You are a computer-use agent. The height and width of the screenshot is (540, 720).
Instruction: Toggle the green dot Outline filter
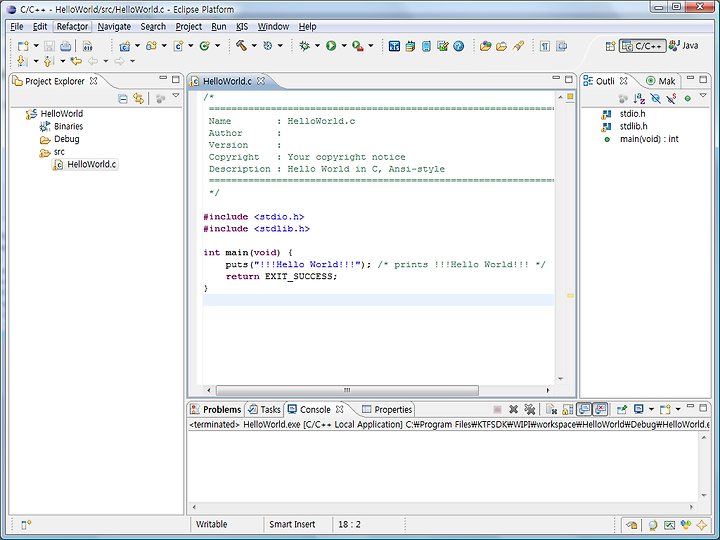point(687,98)
